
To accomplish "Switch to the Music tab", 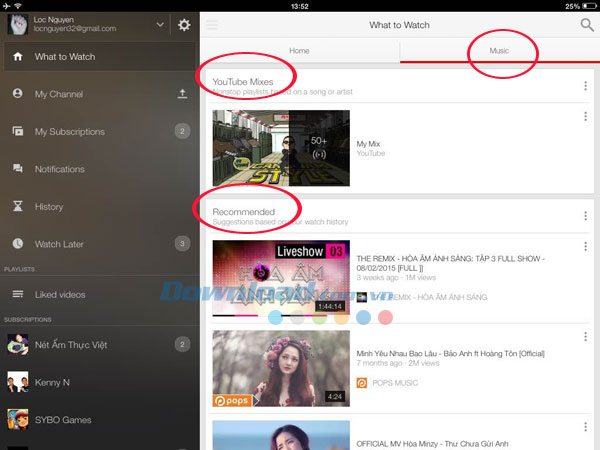I will pos(499,51).
